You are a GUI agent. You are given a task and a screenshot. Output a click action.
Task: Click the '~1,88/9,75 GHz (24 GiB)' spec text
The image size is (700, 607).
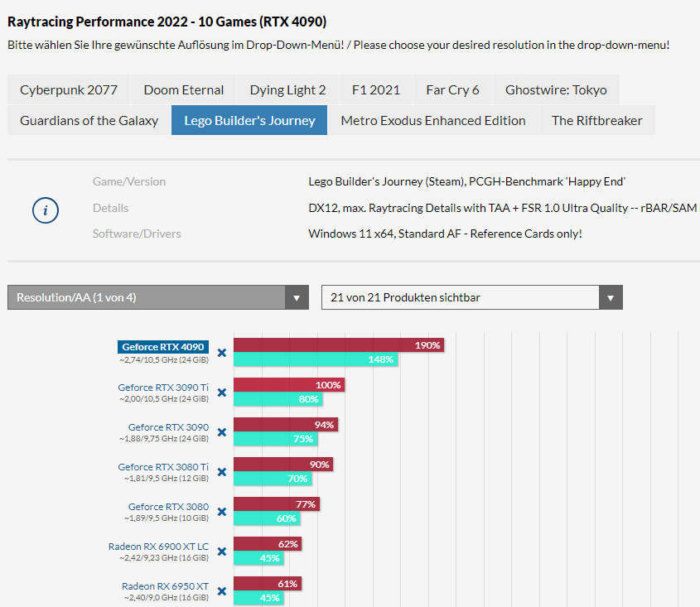[164, 438]
